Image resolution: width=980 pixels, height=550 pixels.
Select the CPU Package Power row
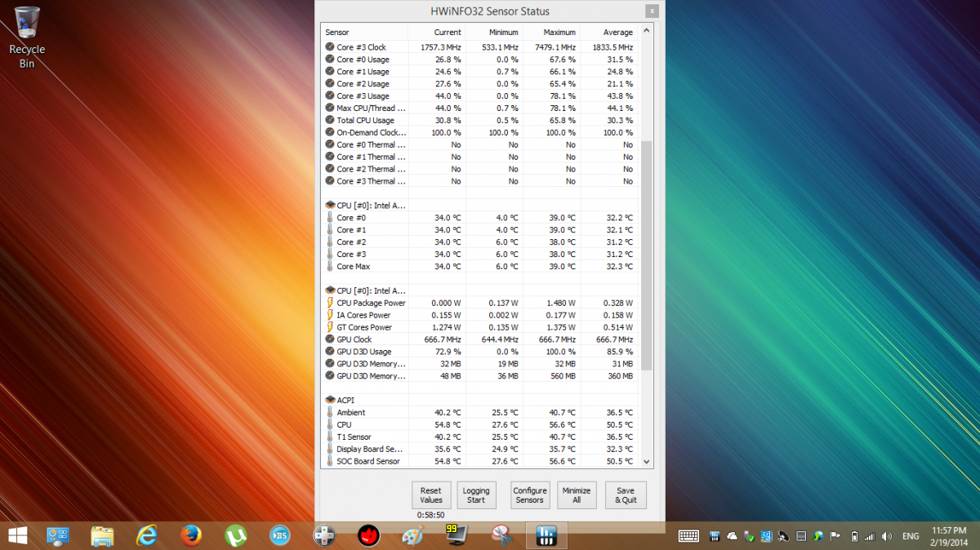479,303
